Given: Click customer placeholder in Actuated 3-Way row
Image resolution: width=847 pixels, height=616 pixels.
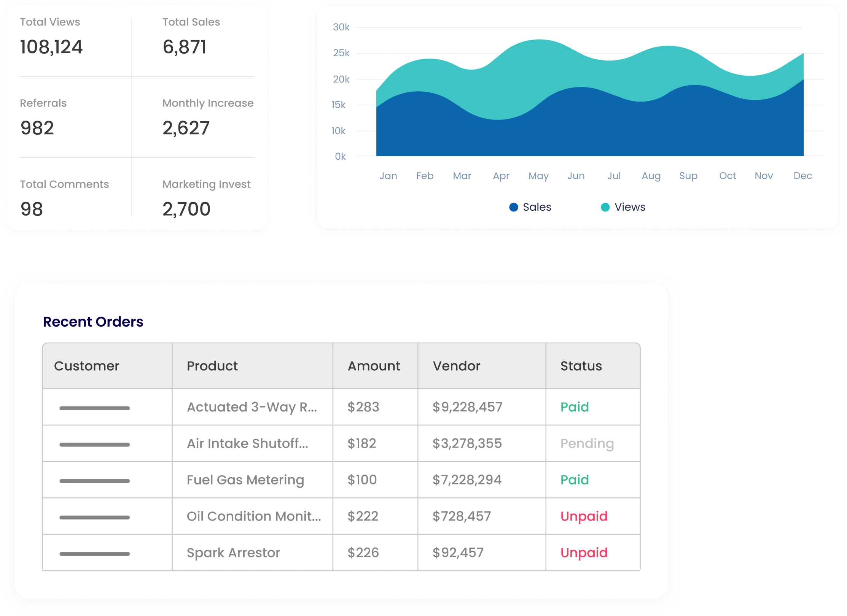Looking at the screenshot, I should 94,408.
